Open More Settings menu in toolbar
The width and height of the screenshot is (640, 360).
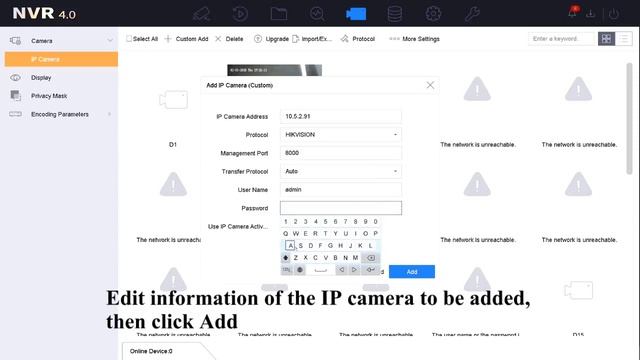point(414,39)
